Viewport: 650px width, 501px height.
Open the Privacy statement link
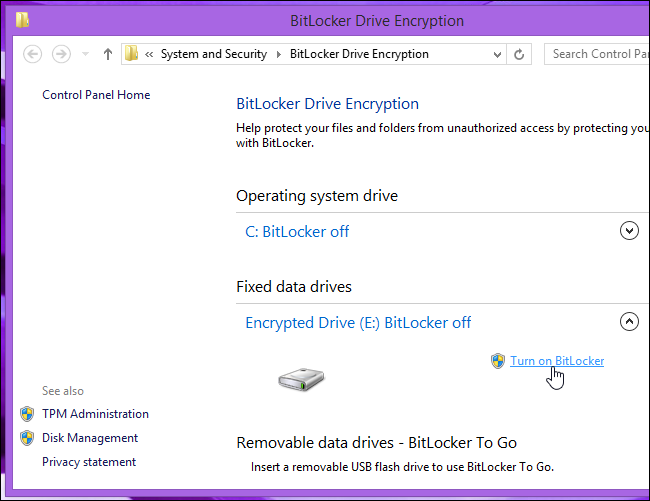click(89, 462)
